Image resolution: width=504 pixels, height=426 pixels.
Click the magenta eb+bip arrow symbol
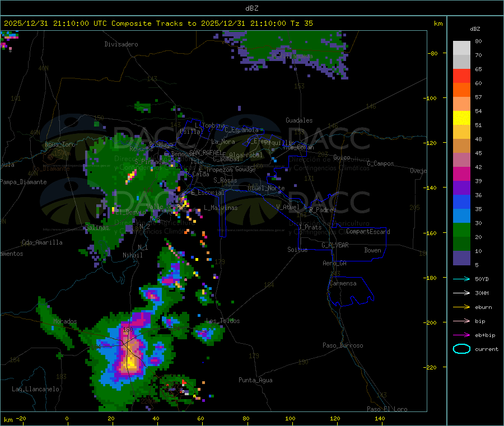(x=461, y=335)
